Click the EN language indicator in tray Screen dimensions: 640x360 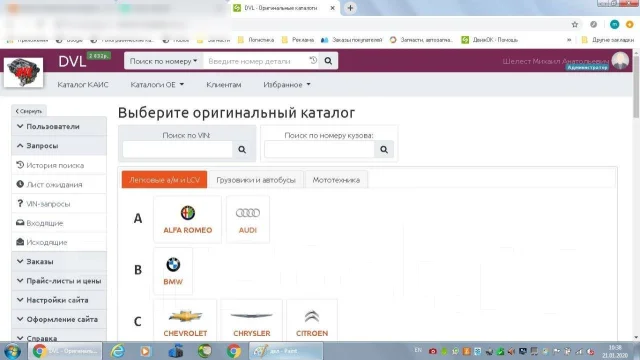pos(418,350)
